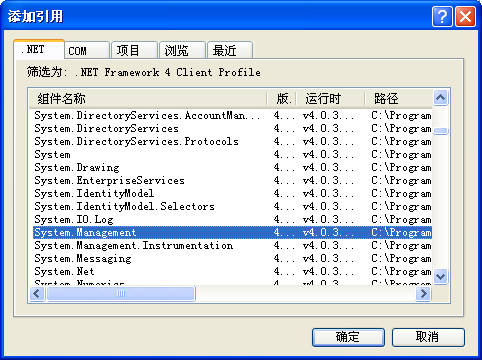Click the 版 column header
Image resolution: width=482 pixels, height=360 pixels.
[282, 99]
